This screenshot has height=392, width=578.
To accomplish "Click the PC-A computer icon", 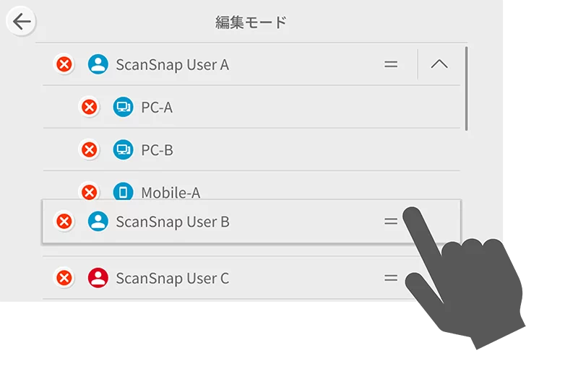I will point(124,108).
